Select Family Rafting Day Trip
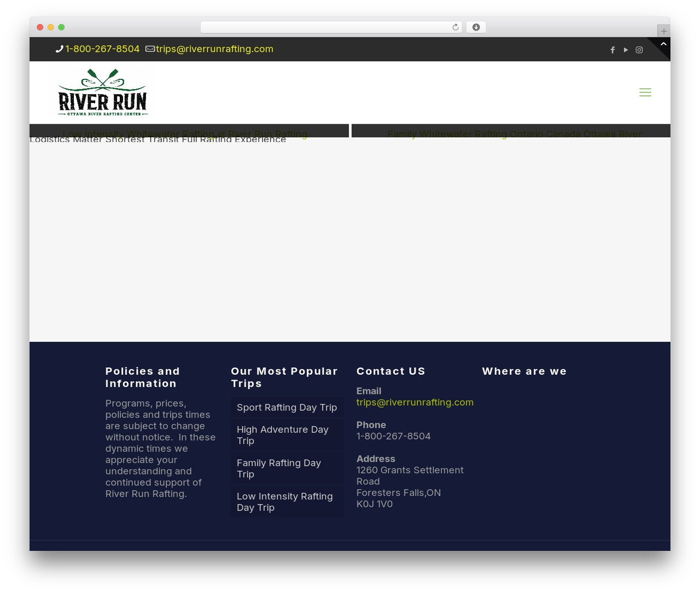Screen dimensions: 700x593 point(287,468)
